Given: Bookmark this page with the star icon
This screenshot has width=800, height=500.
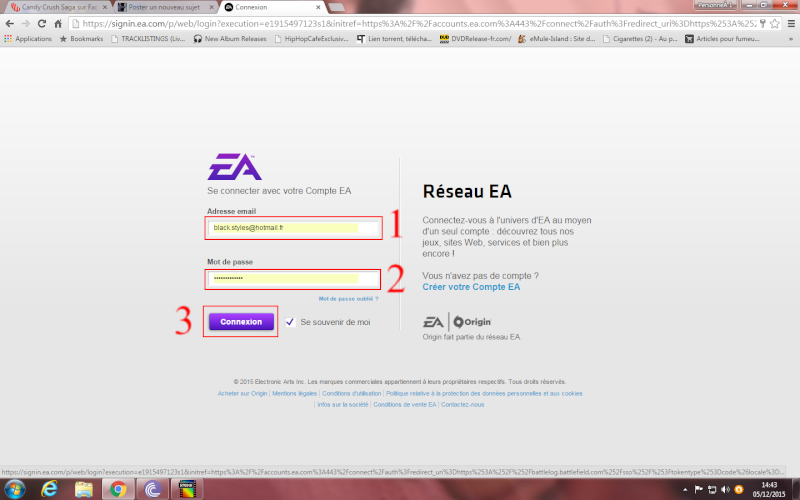Looking at the screenshot, I should [774, 23].
